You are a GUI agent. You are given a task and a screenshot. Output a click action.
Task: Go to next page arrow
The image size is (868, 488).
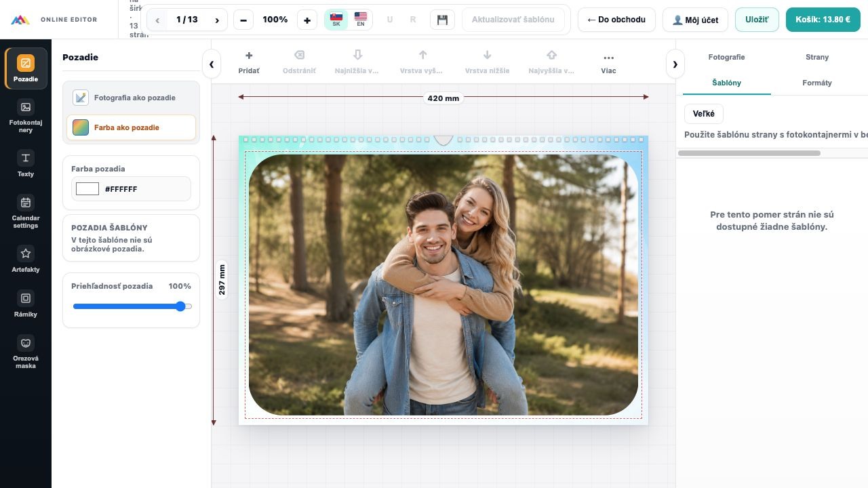(x=217, y=20)
